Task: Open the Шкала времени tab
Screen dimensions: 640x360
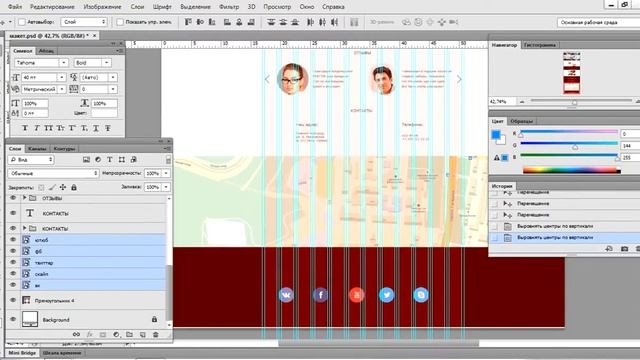Action: tap(62, 353)
